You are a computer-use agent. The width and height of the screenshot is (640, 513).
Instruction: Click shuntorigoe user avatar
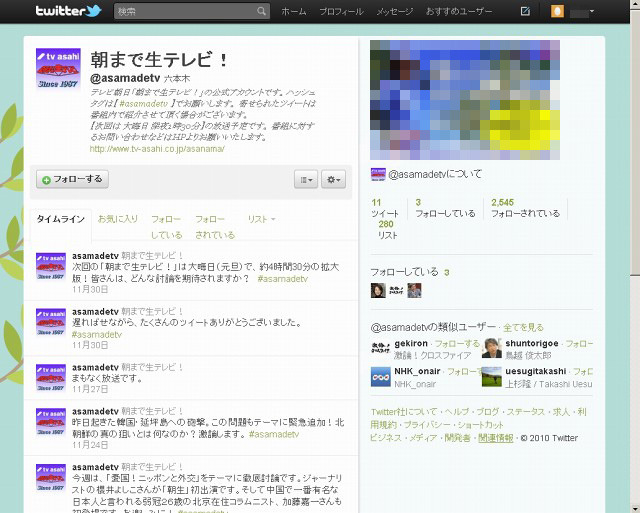[x=491, y=348]
